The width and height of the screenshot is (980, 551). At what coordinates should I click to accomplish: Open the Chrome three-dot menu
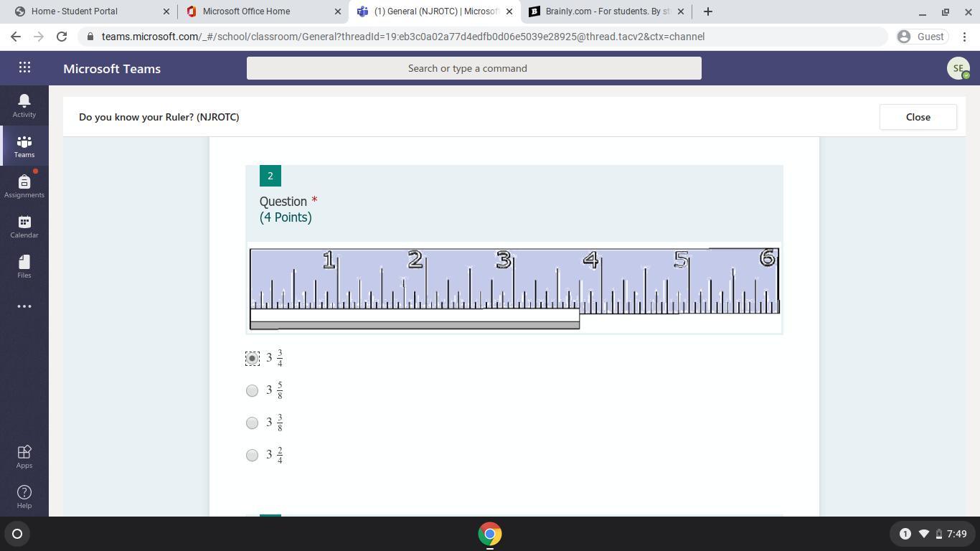pos(965,37)
